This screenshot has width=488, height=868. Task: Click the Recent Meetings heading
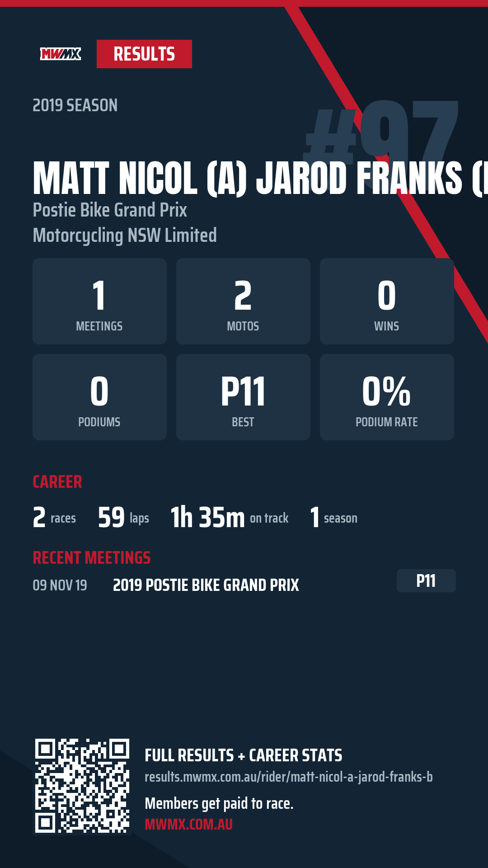[x=92, y=558]
